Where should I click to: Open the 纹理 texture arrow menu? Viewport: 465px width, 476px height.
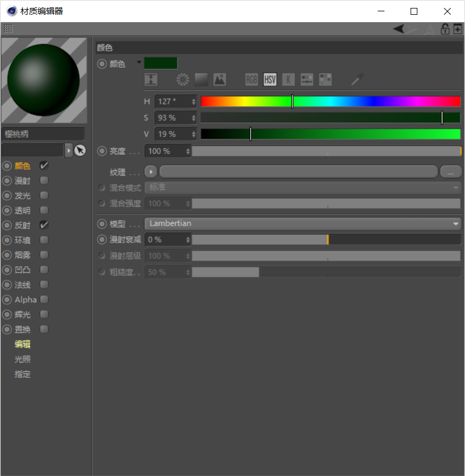(x=150, y=172)
